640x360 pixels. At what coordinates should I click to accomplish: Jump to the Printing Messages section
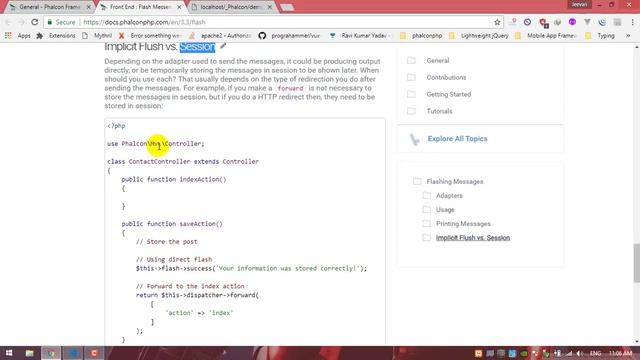[463, 224]
